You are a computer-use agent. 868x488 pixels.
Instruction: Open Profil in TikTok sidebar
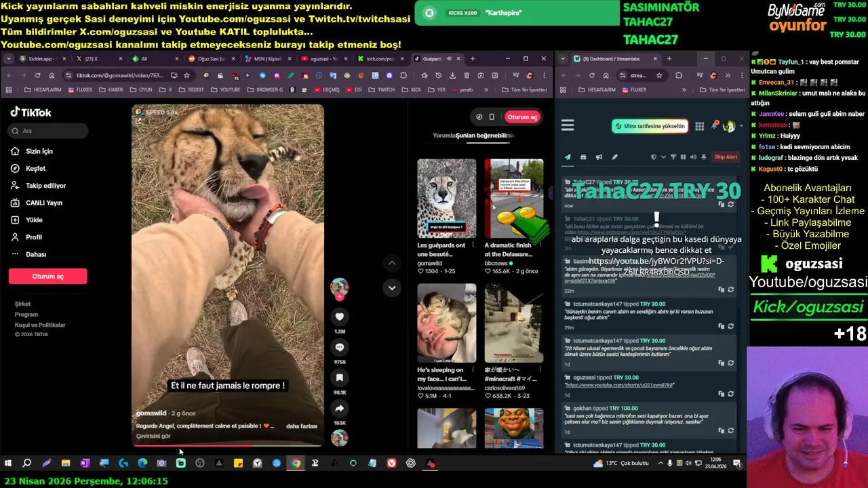click(26, 237)
